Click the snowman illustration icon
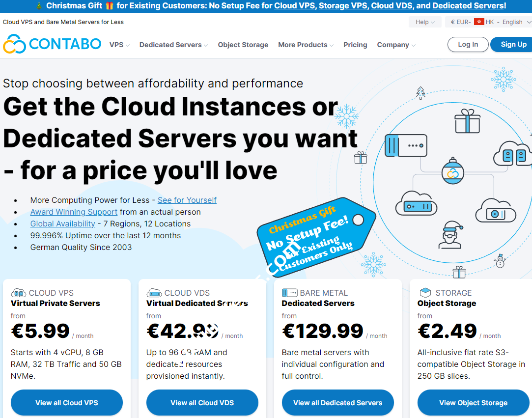The height and width of the screenshot is (418, 532). coord(500,260)
